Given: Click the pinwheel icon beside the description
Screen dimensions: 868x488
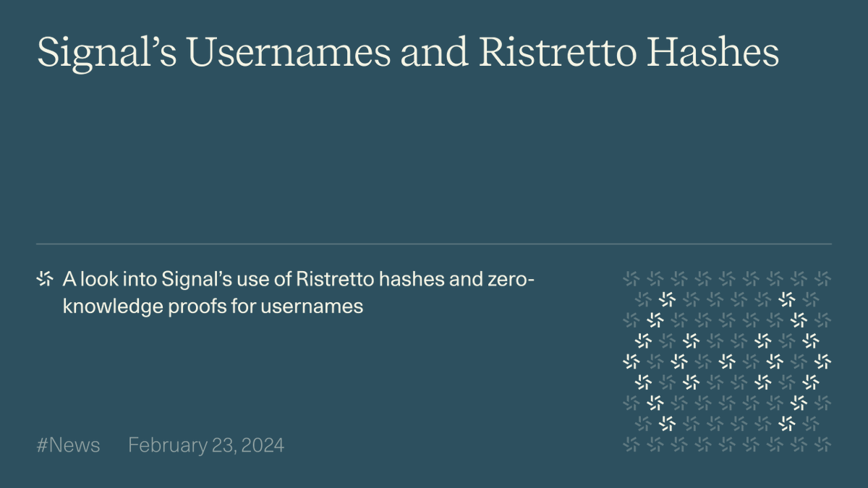Looking at the screenshot, I should 45,279.
